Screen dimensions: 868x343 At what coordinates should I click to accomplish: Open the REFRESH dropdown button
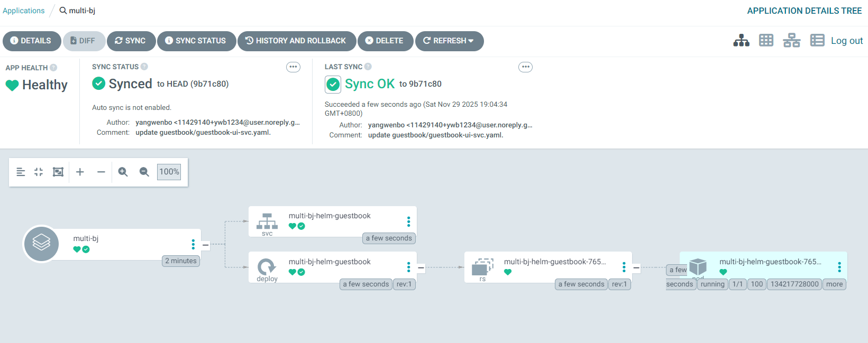coord(449,41)
